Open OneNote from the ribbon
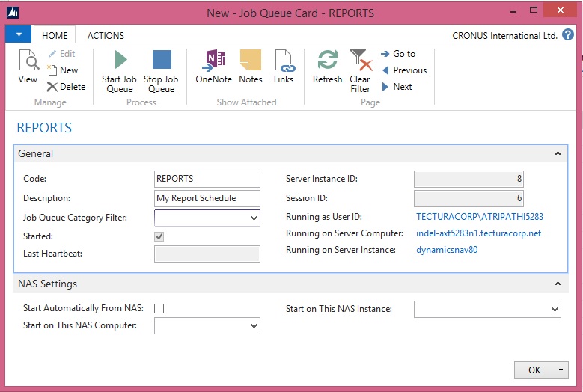Screen dimensions: 583x392 [x=213, y=66]
